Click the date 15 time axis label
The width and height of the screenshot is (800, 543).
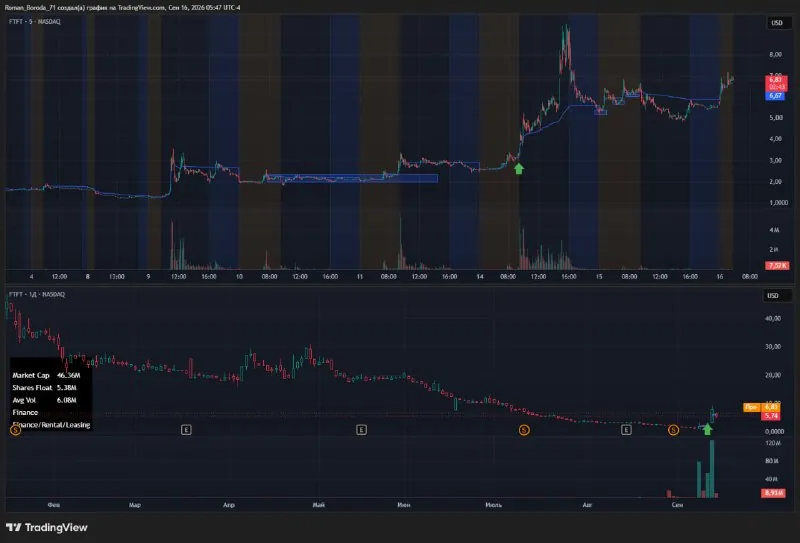pos(599,277)
